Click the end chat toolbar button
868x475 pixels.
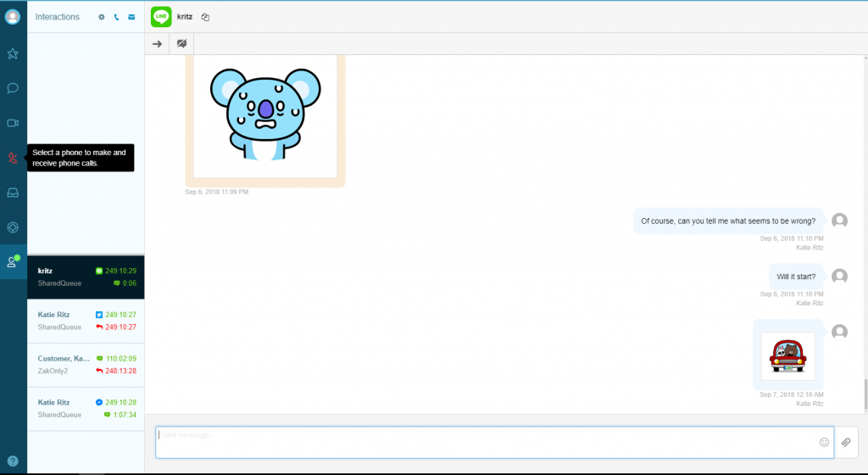(x=181, y=44)
